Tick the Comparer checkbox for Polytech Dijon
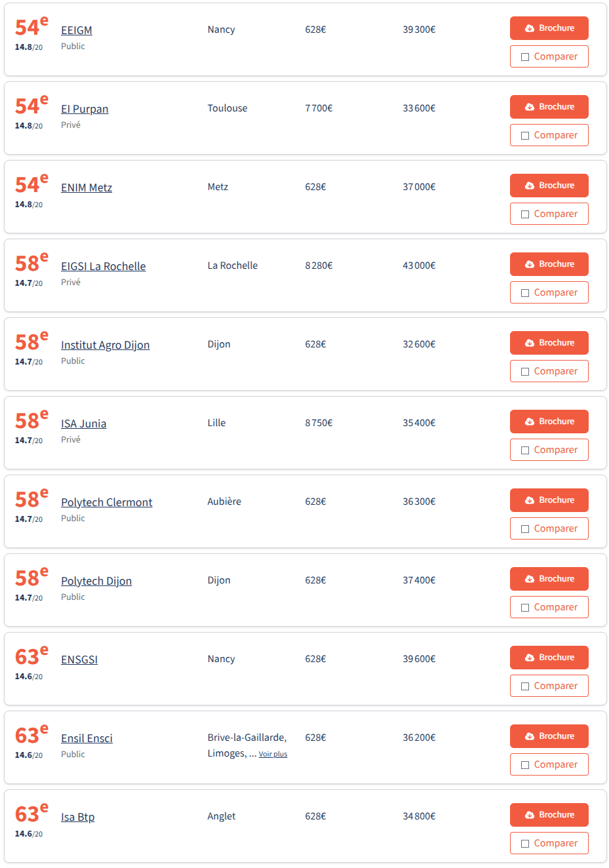This screenshot has width=609, height=868. pyautogui.click(x=525, y=608)
